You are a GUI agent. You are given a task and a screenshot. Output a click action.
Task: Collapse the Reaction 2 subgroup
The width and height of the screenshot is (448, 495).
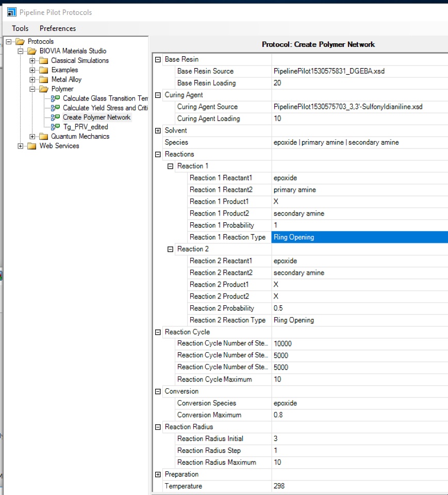pyautogui.click(x=170, y=249)
